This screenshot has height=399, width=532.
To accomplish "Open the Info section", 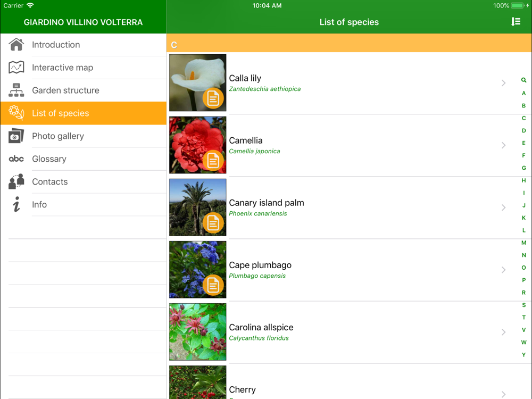I will (x=84, y=204).
